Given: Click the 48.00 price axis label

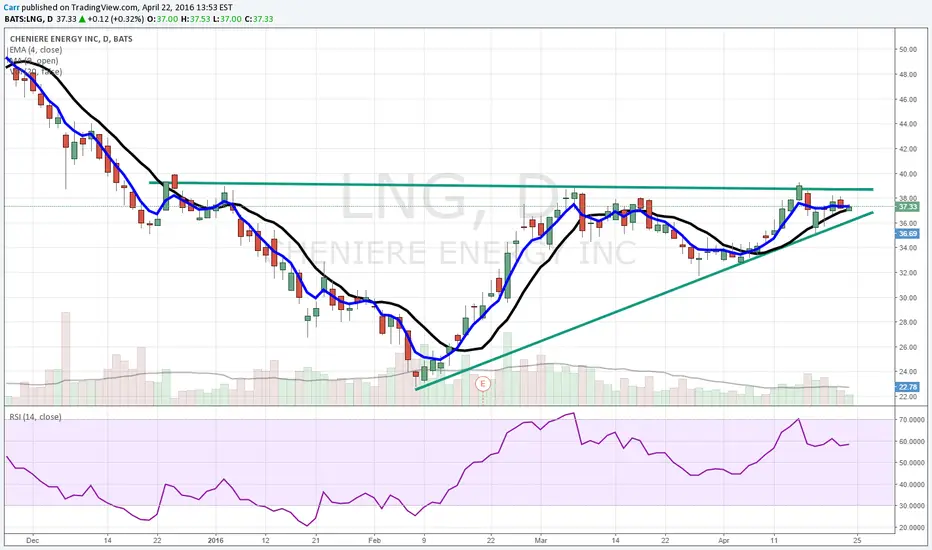Looking at the screenshot, I should pyautogui.click(x=907, y=74).
